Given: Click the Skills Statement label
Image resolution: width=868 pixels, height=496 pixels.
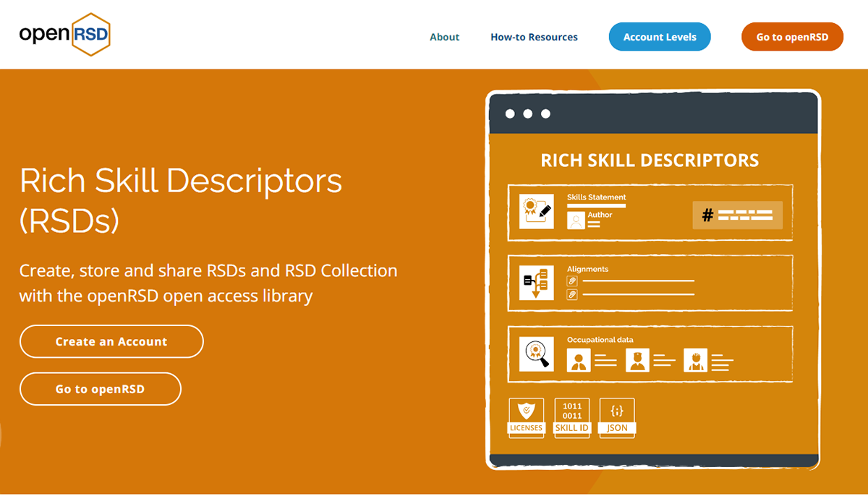Looking at the screenshot, I should tap(597, 197).
